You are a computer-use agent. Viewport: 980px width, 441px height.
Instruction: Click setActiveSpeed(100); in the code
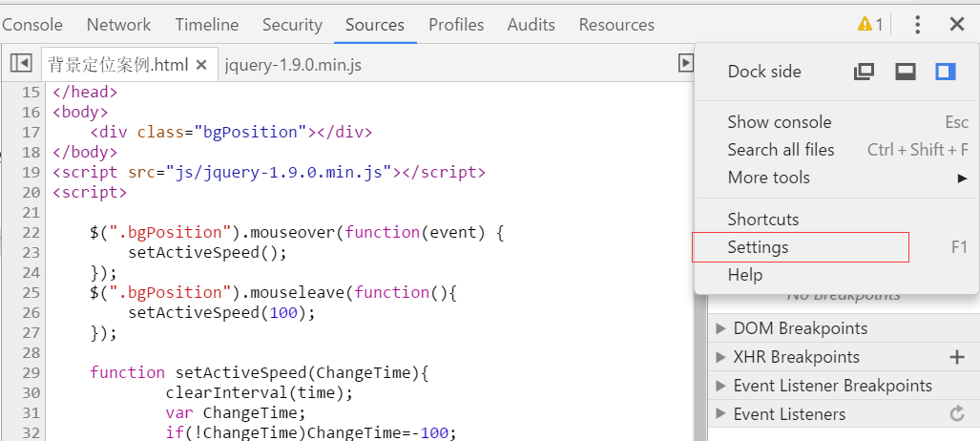pos(222,312)
